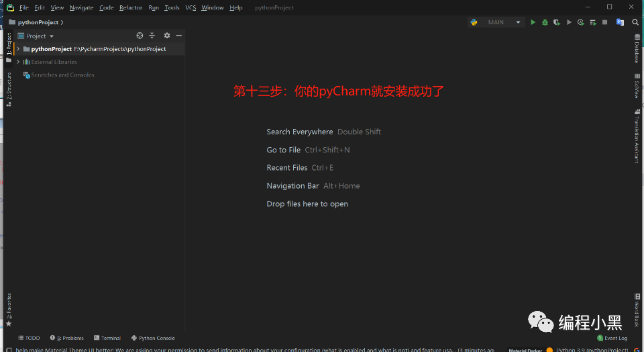
Task: Click Material Darker theme status indicator
Action: 525,351
